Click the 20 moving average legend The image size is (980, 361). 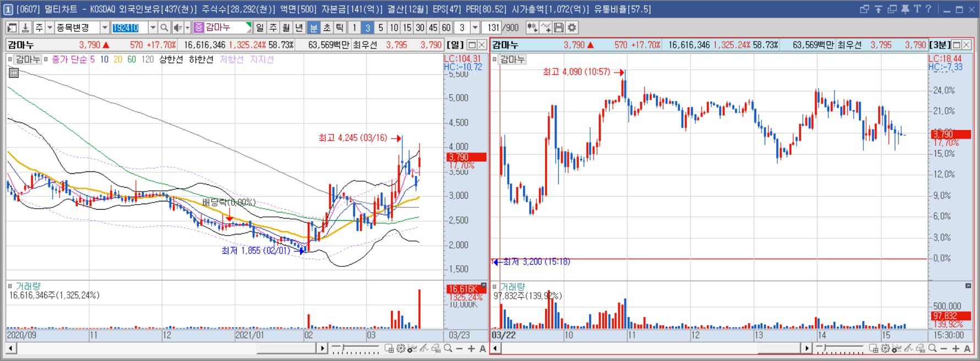[118, 59]
